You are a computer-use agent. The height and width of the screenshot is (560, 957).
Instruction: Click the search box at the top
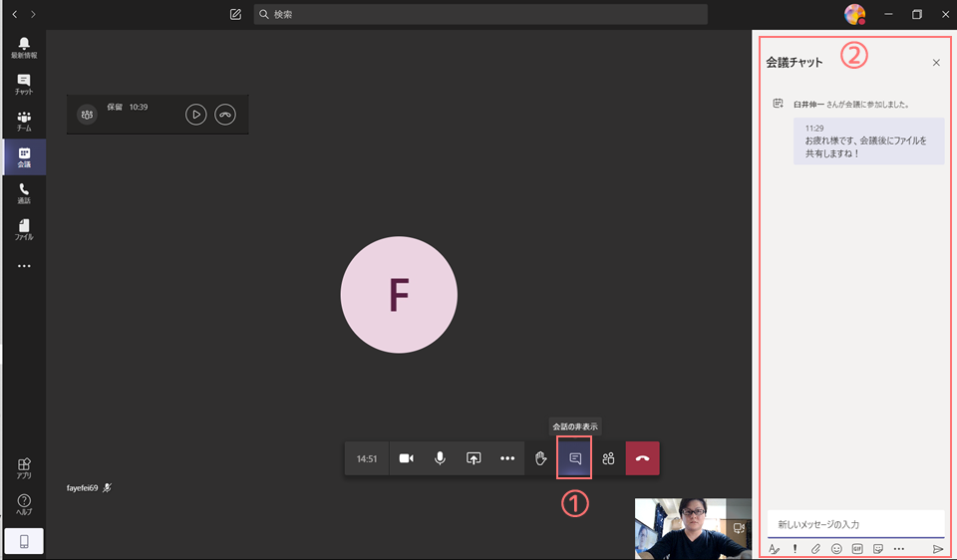tap(480, 15)
